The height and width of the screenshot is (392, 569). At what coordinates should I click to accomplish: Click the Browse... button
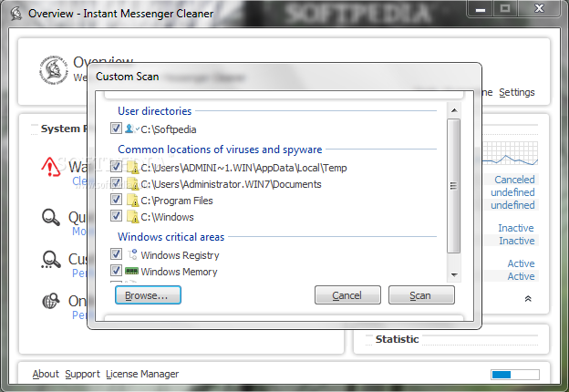coord(148,295)
